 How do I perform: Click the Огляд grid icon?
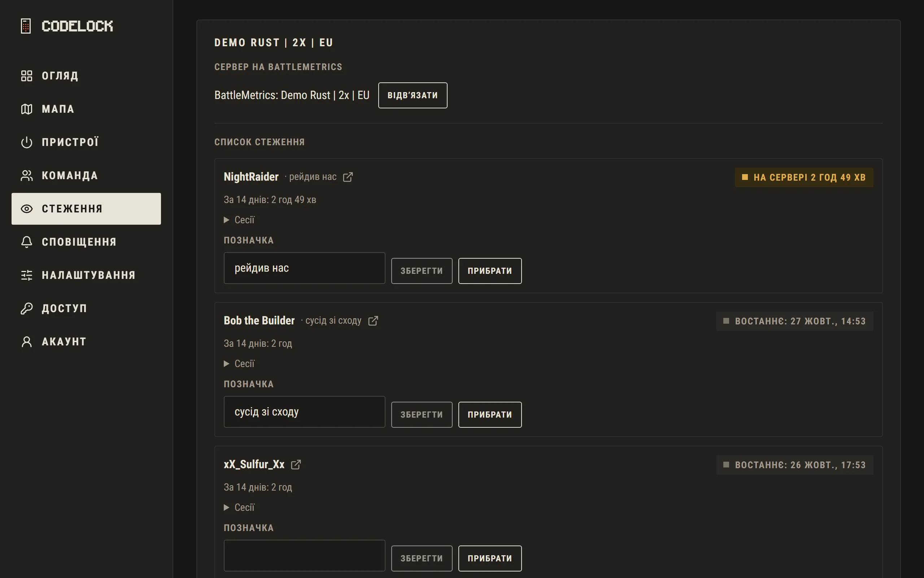[26, 76]
